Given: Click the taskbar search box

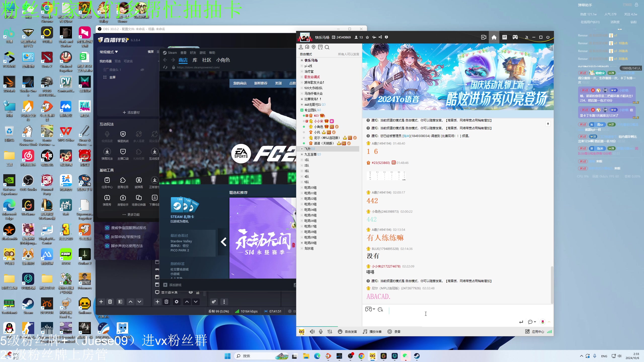Looking at the screenshot, I should click(x=262, y=356).
